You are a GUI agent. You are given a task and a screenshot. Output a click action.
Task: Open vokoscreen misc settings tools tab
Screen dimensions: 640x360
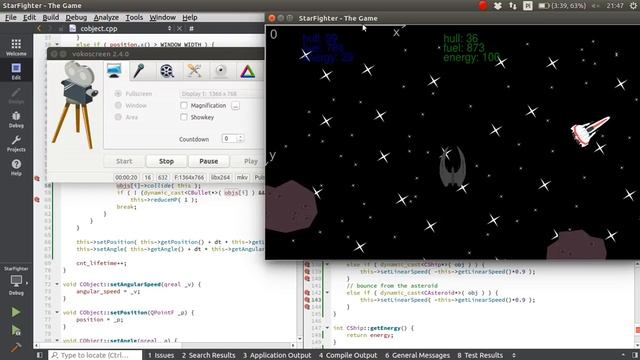click(194, 71)
